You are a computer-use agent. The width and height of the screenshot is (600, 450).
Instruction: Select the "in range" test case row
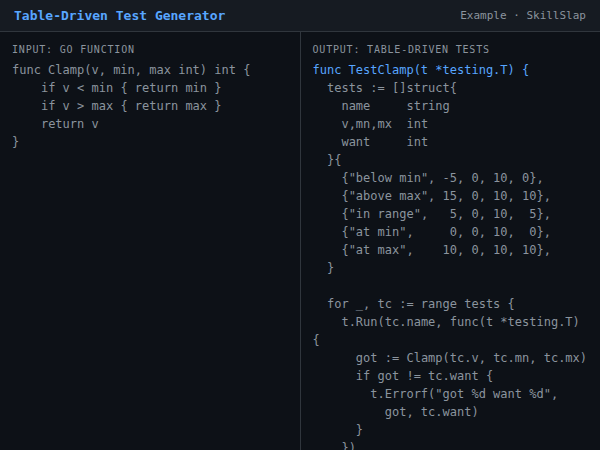[445, 214]
